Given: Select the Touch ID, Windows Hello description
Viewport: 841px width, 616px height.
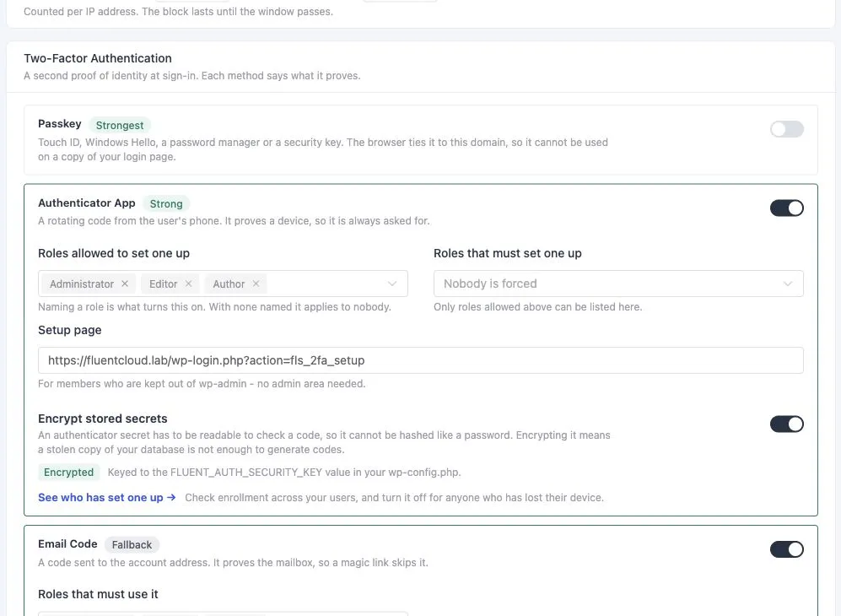Looking at the screenshot, I should click(323, 149).
